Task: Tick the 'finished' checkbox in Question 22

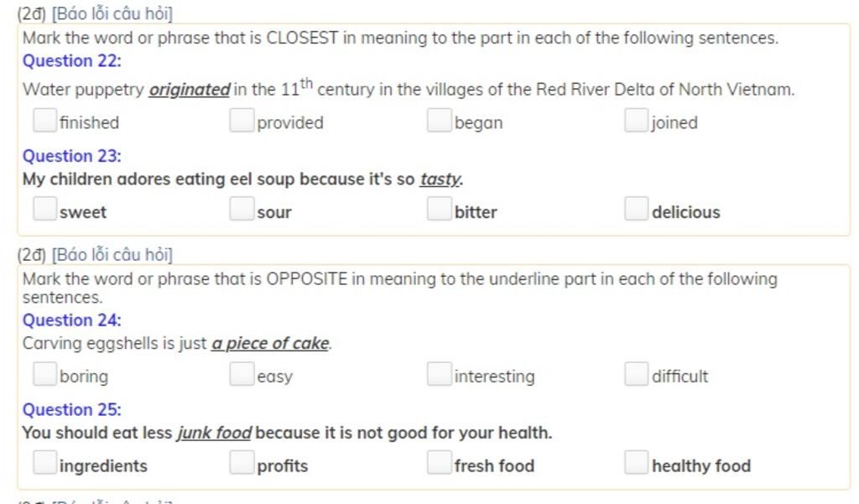Action: tap(45, 120)
